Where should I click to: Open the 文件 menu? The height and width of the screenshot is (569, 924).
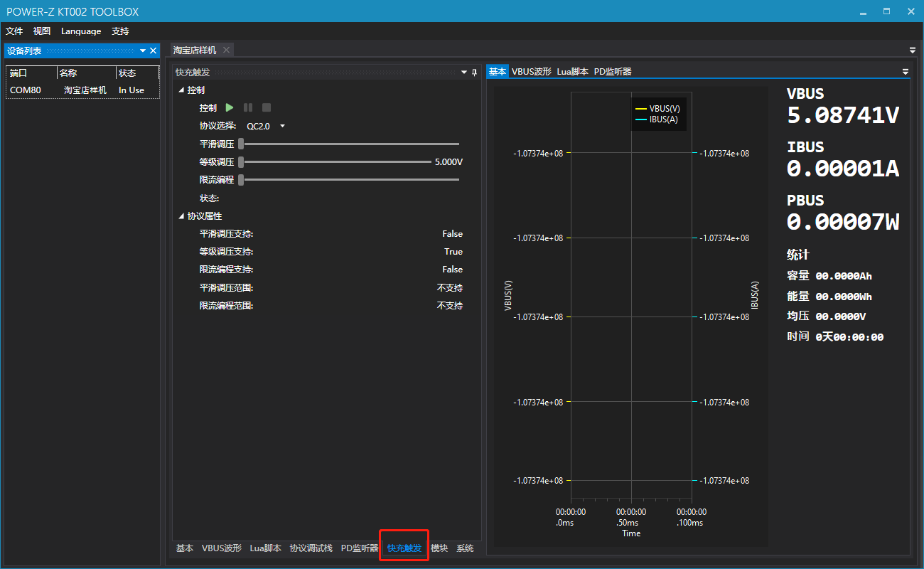point(14,31)
